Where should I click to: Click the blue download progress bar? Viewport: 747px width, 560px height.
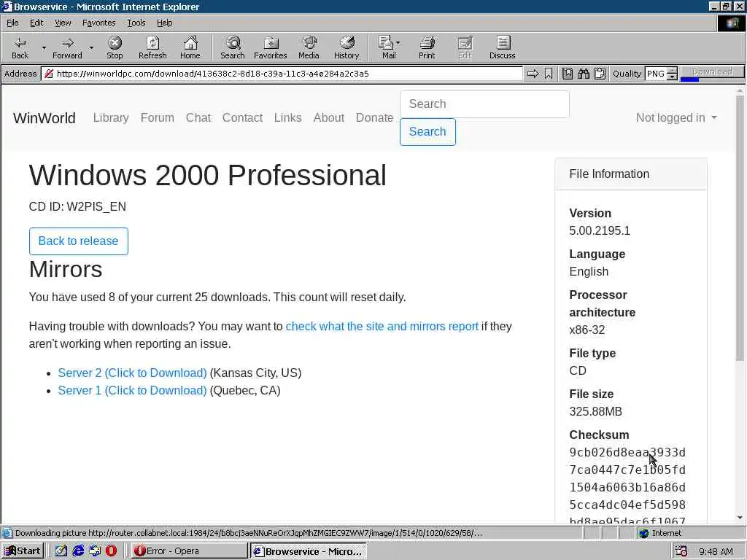(x=689, y=79)
